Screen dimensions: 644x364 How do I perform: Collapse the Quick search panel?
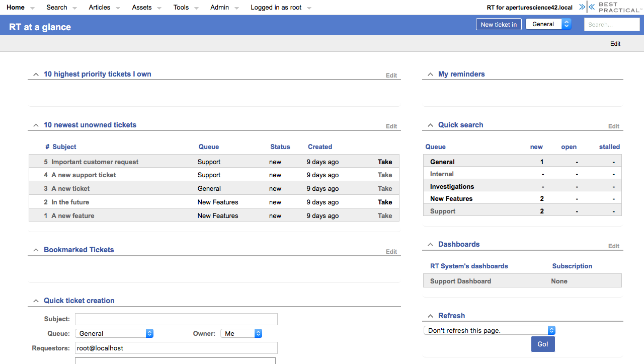click(x=430, y=125)
